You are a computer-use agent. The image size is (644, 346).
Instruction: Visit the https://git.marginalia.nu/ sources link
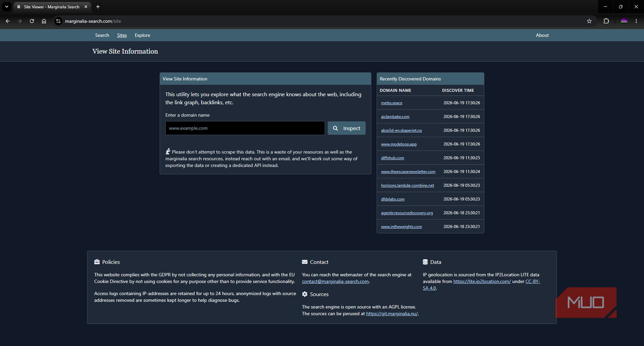click(392, 314)
